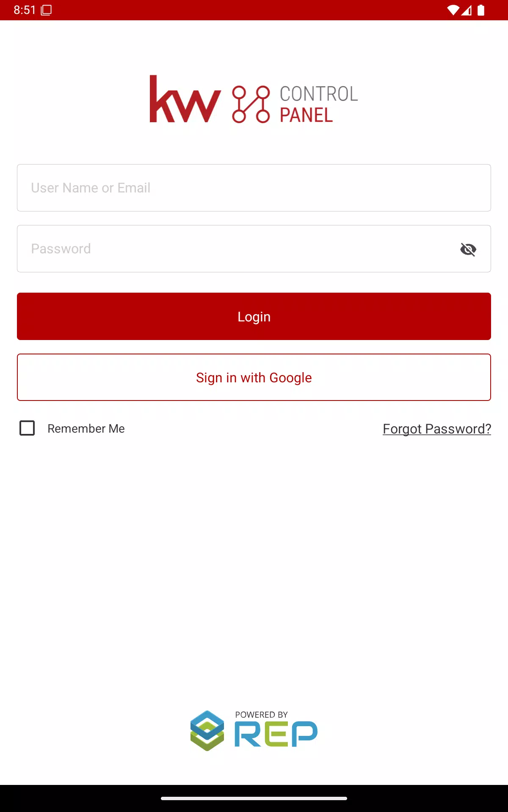This screenshot has height=812, width=508.
Task: Tap the CONTROL PANEL title text
Action: tap(318, 104)
